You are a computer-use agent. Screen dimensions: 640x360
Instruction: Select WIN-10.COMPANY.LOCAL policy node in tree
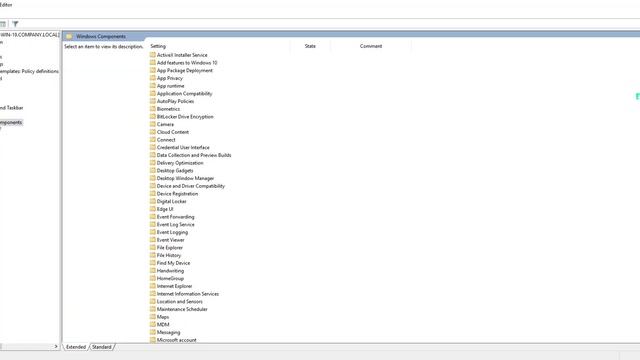coord(29,35)
